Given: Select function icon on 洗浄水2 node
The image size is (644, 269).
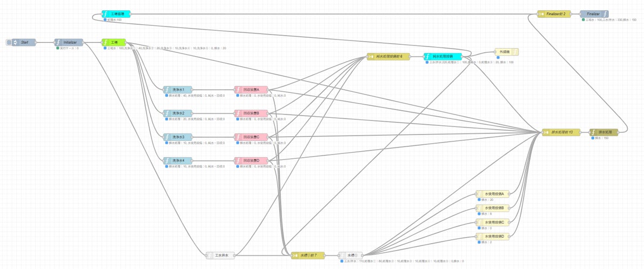Looking at the screenshot, I should (x=167, y=113).
